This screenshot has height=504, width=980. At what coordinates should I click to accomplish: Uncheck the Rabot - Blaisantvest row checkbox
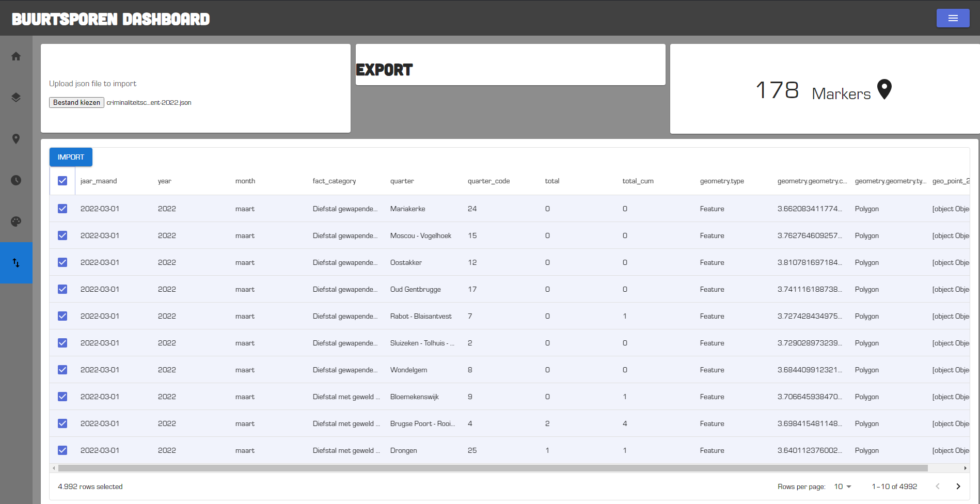click(x=62, y=316)
